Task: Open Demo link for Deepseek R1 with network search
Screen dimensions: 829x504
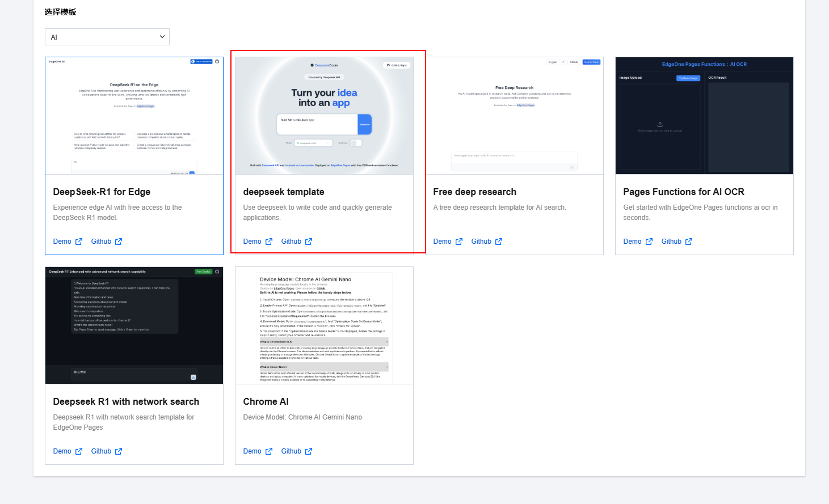Action: (62, 451)
